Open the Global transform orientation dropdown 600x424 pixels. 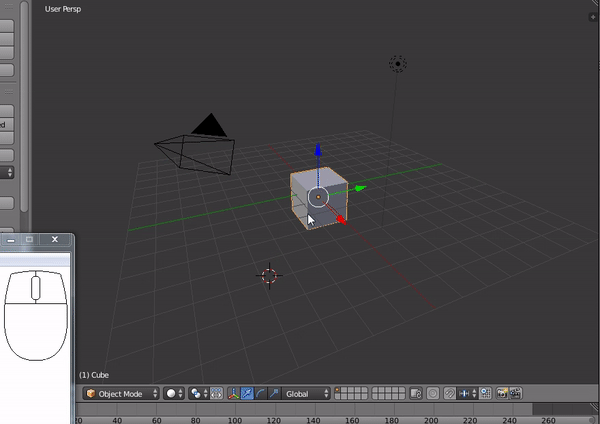(x=307, y=394)
